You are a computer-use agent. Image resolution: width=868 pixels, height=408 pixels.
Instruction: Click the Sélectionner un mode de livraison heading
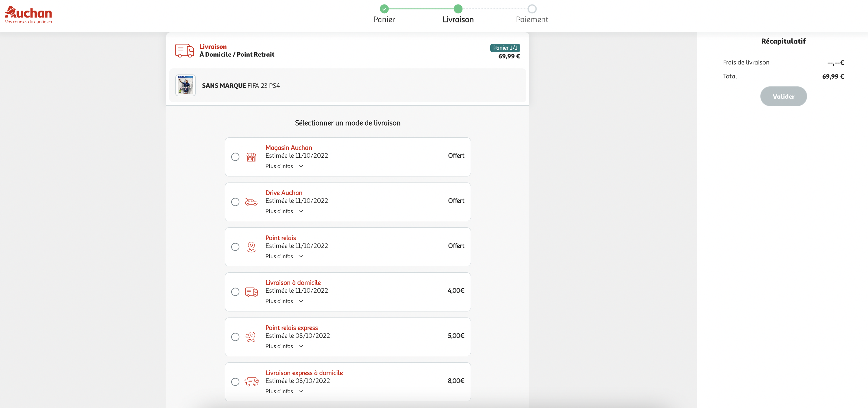pos(347,123)
